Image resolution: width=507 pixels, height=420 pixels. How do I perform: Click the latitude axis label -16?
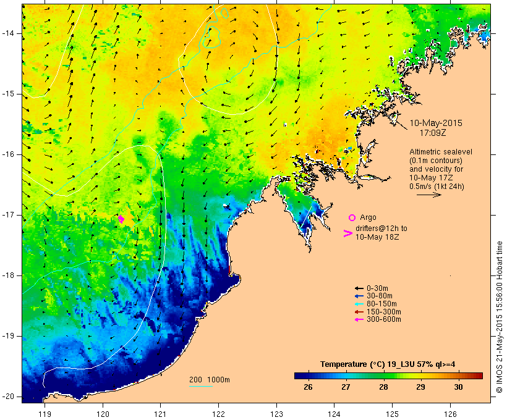click(8, 154)
